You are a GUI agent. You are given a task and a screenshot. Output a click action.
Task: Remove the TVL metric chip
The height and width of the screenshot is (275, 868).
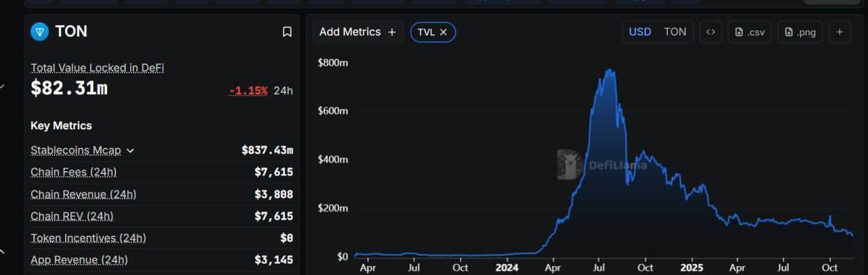[443, 32]
